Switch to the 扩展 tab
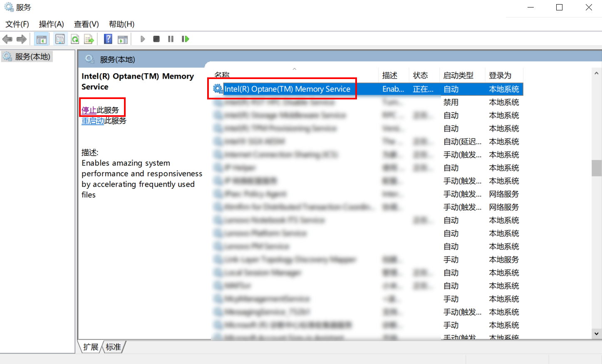 tap(90, 347)
